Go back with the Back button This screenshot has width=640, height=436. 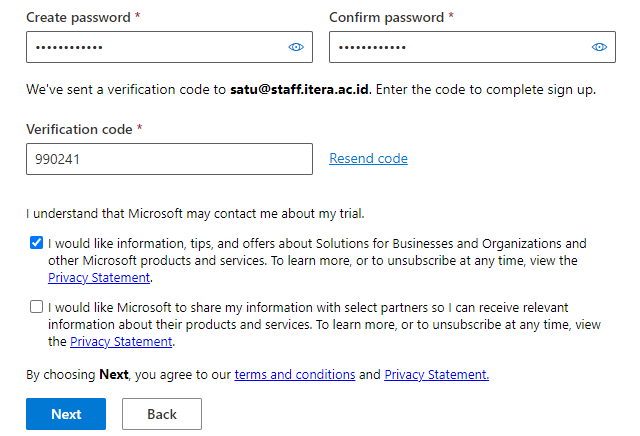162,414
